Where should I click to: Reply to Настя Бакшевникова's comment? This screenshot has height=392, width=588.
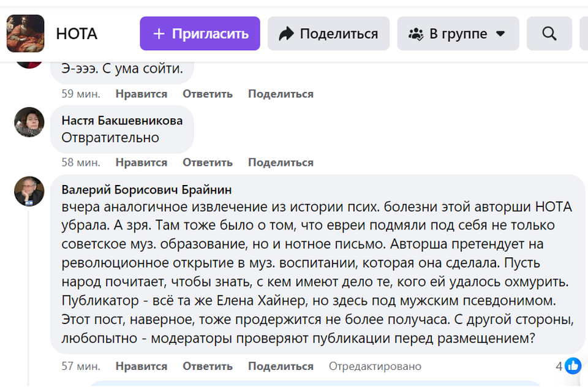(x=207, y=162)
